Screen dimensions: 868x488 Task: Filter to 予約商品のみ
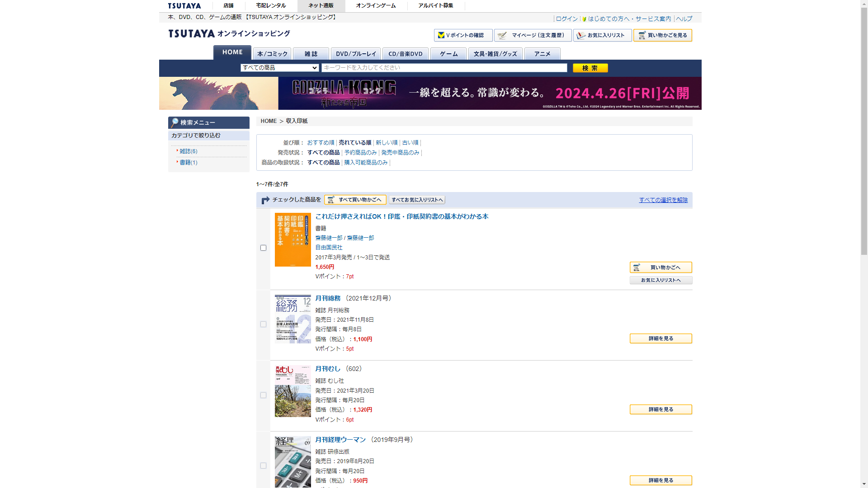click(360, 153)
